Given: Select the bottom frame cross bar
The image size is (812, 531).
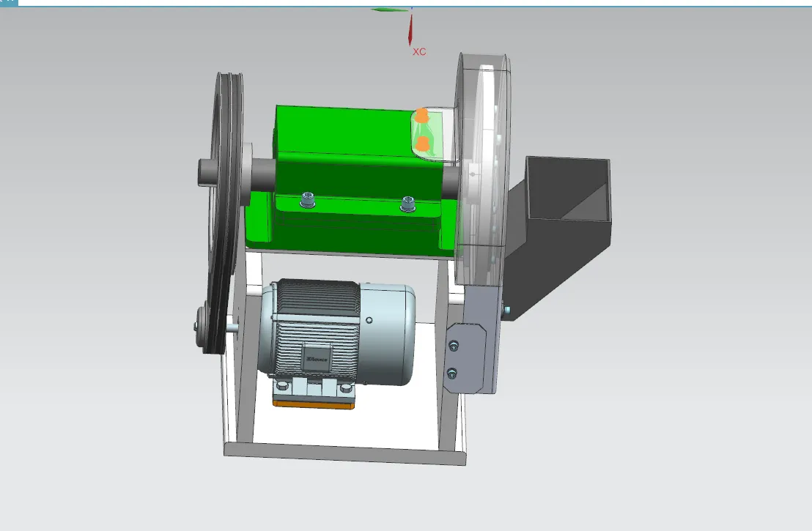Looking at the screenshot, I should pyautogui.click(x=345, y=453).
